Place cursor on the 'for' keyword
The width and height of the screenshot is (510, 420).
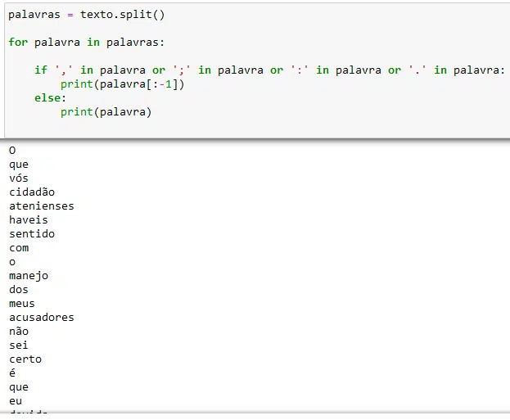18,42
